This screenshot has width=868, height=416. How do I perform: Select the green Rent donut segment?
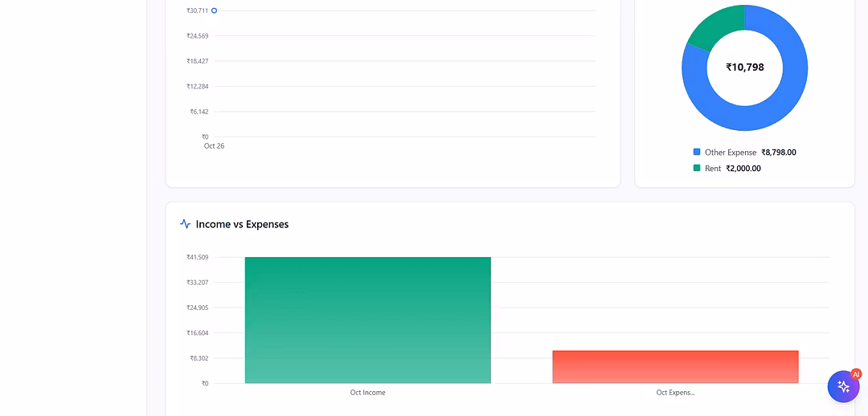click(711, 28)
